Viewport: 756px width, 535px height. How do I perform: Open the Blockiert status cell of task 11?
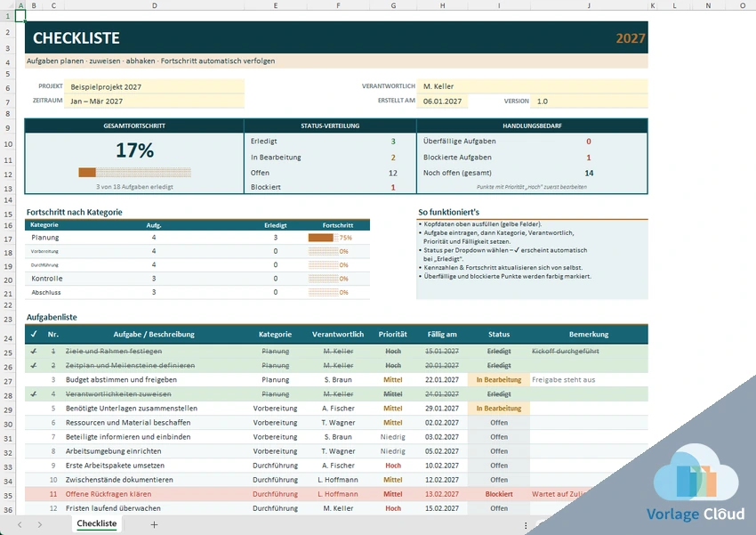point(499,494)
